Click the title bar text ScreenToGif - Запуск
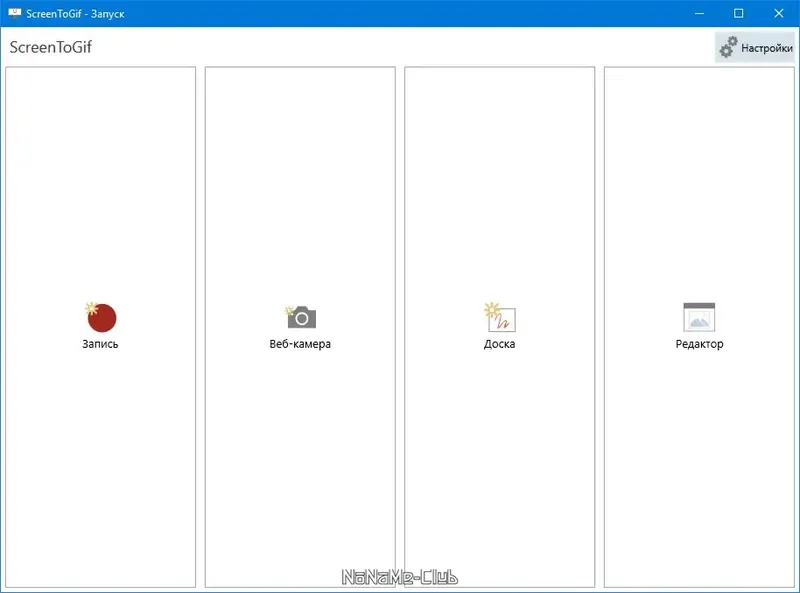 (x=75, y=14)
